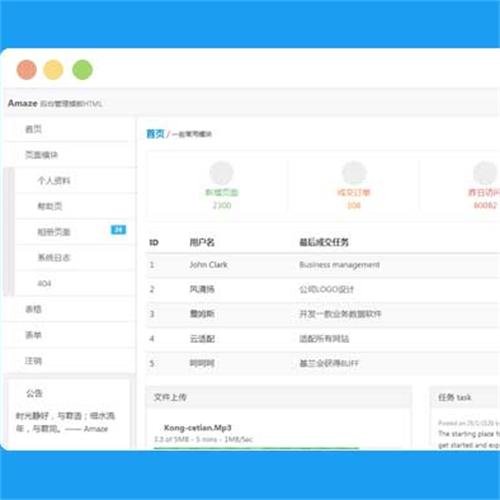Collapse the 页面模块 sidebar section
The width and height of the screenshot is (500, 500).
(x=42, y=155)
